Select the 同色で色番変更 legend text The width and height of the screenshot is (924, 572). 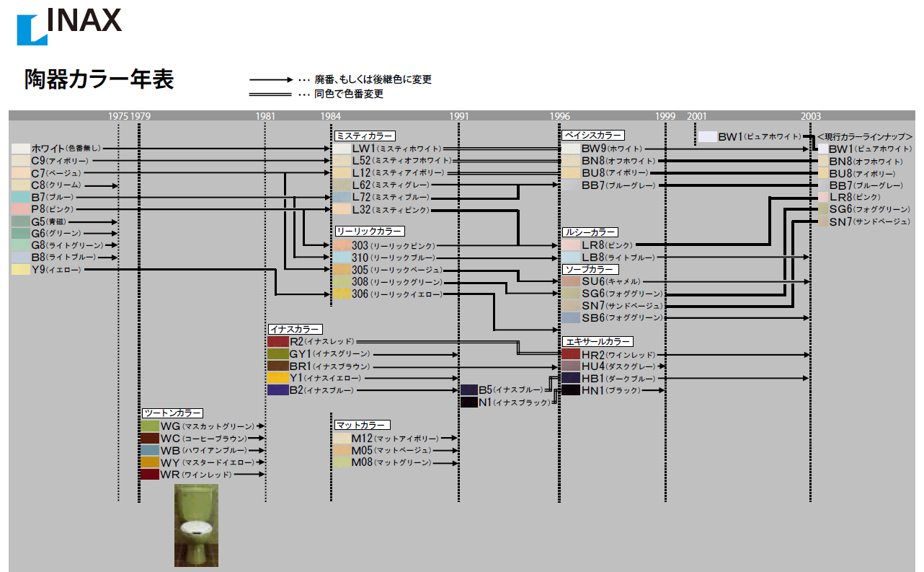click(x=349, y=94)
